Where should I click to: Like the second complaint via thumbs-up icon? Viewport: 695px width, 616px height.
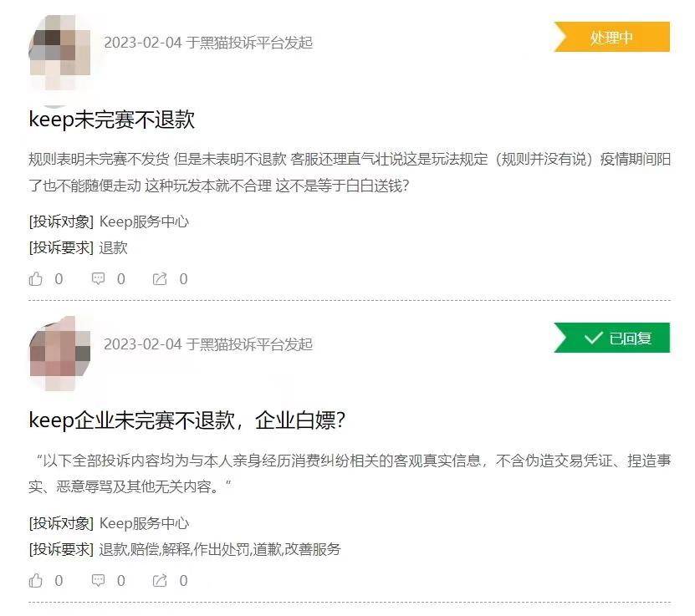[36, 581]
